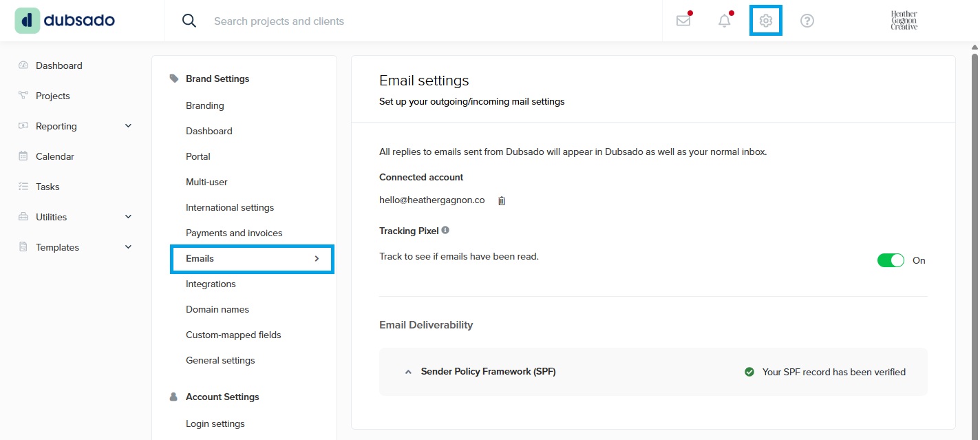
Task: Open Emails settings item
Action: point(252,259)
